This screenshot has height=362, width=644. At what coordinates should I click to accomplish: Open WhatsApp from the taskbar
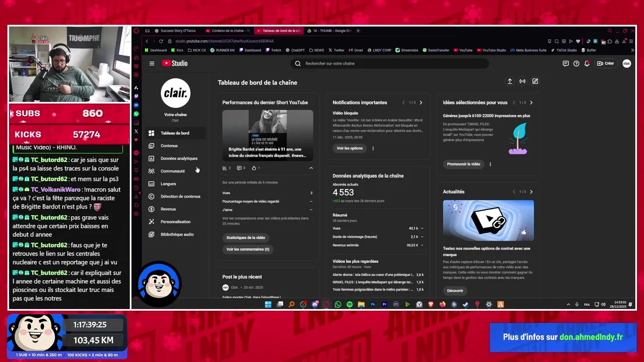(x=338, y=304)
